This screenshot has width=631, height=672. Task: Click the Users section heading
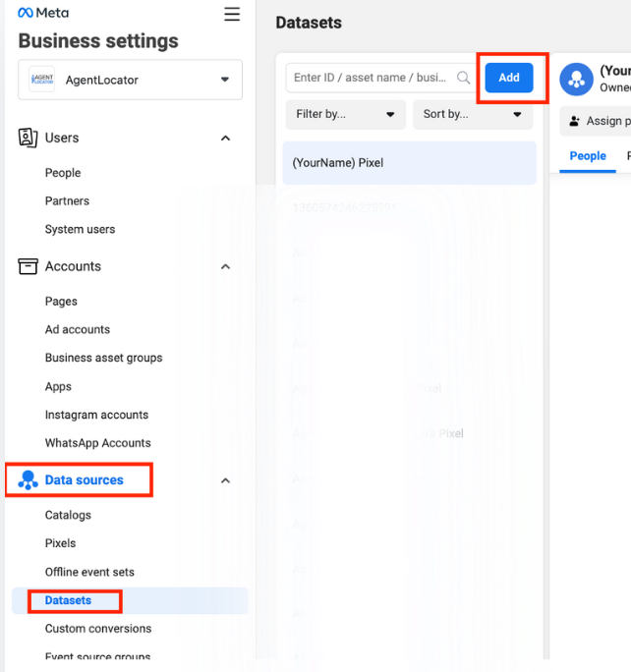click(62, 138)
